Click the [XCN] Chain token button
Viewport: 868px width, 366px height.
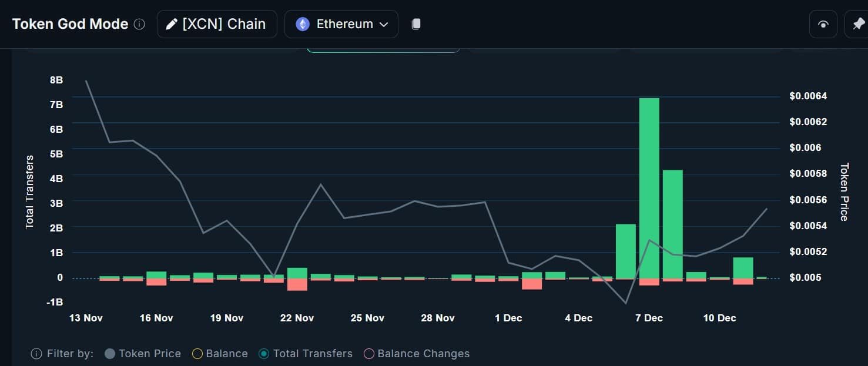pyautogui.click(x=217, y=24)
